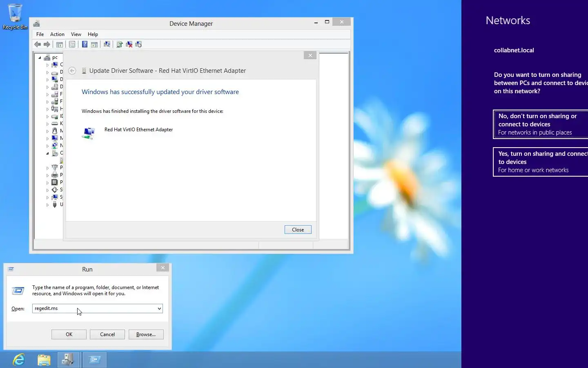Select the Print queues printer icon in tree
588x368 pixels.
(x=55, y=175)
